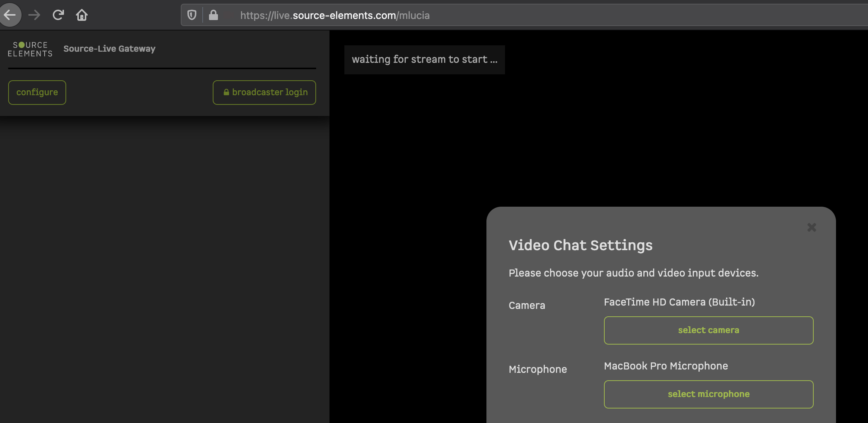Click the Microphone row label
This screenshot has height=423, width=868.
coord(537,369)
